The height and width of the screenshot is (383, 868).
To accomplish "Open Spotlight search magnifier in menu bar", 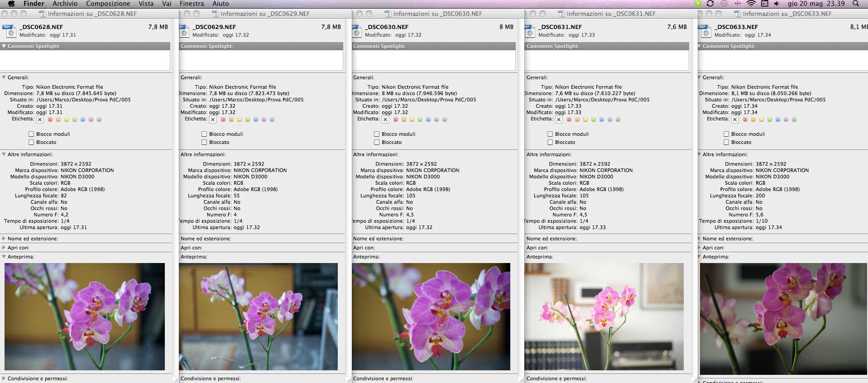I will tap(855, 4).
